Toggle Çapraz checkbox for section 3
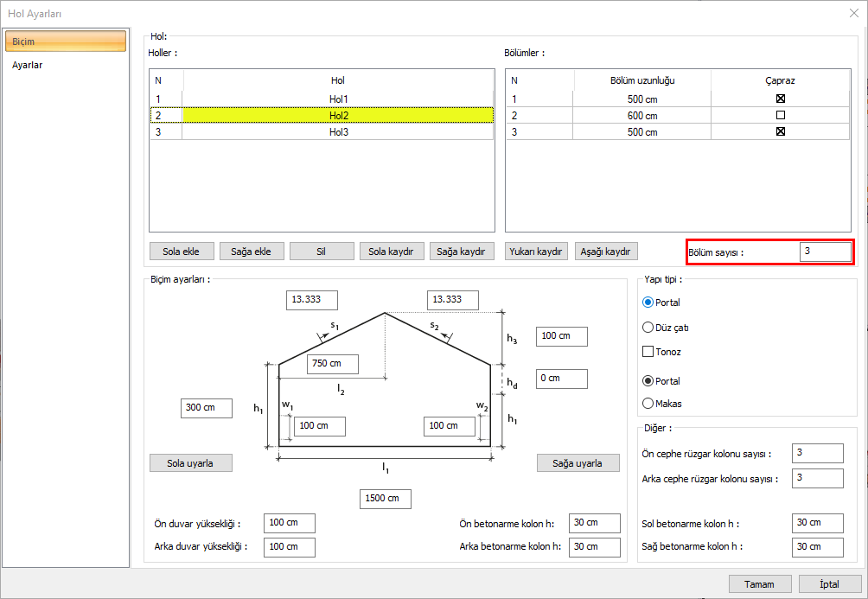868x599 pixels. pyautogui.click(x=780, y=132)
